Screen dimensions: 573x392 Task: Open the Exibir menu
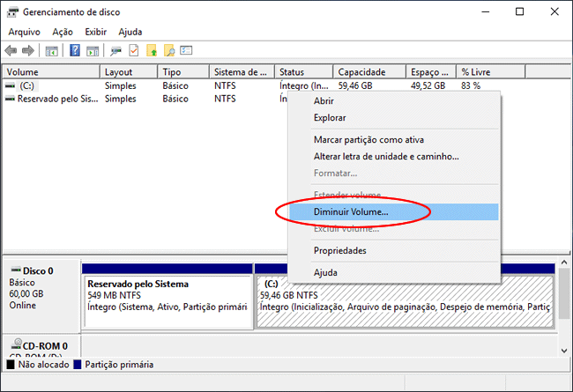(x=95, y=32)
